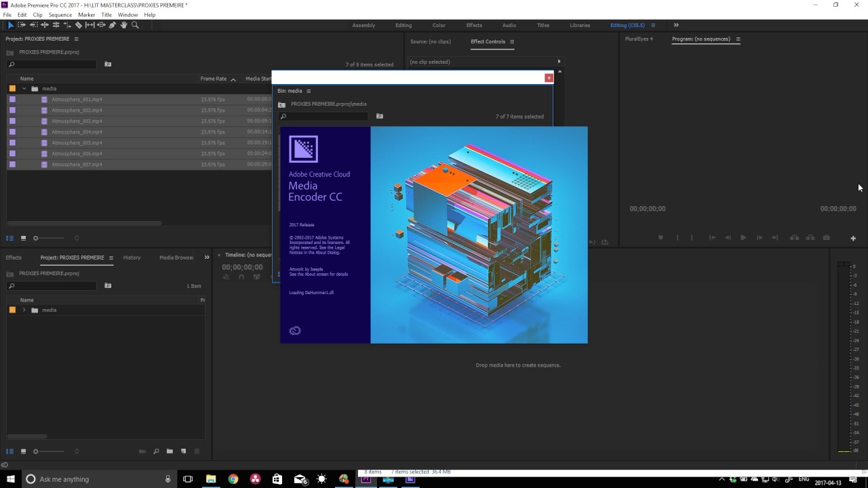Select the Rolling Edit tool
Viewport: 868px width, 488px height.
[x=56, y=25]
